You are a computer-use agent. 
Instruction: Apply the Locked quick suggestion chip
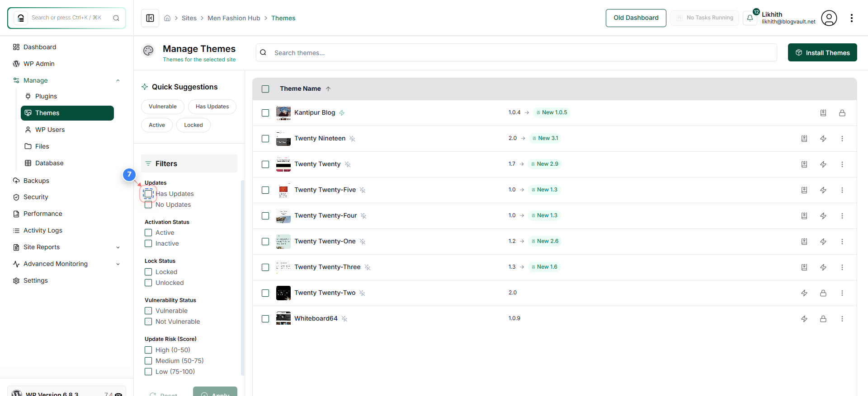point(193,125)
